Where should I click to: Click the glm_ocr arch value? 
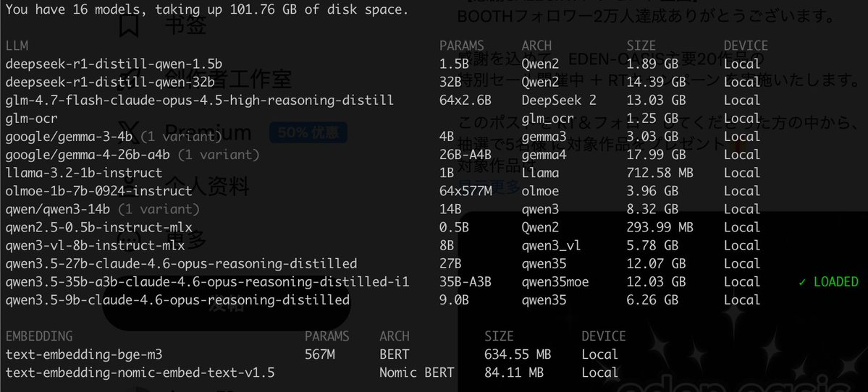pos(547,119)
